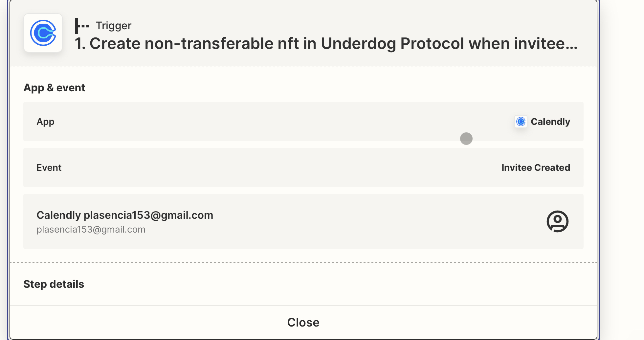
Task: Click the large Calendly logo in header
Action: pos(43,33)
